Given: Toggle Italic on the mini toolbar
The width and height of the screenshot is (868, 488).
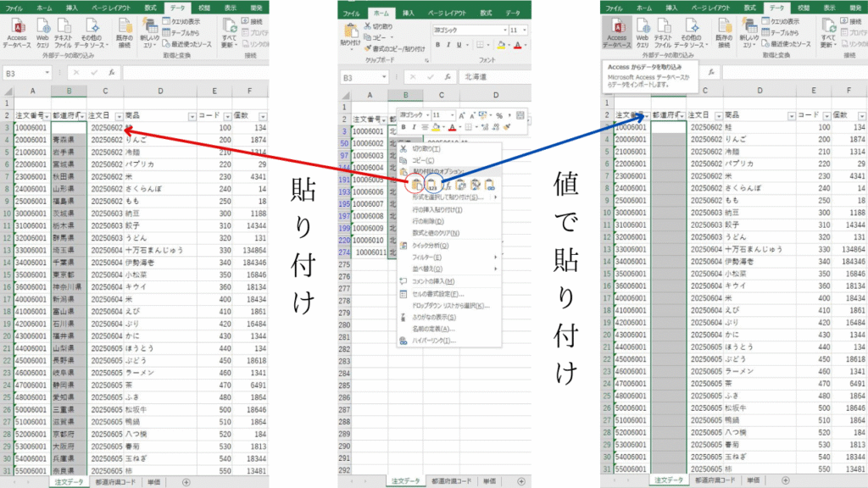Looking at the screenshot, I should (x=414, y=127).
